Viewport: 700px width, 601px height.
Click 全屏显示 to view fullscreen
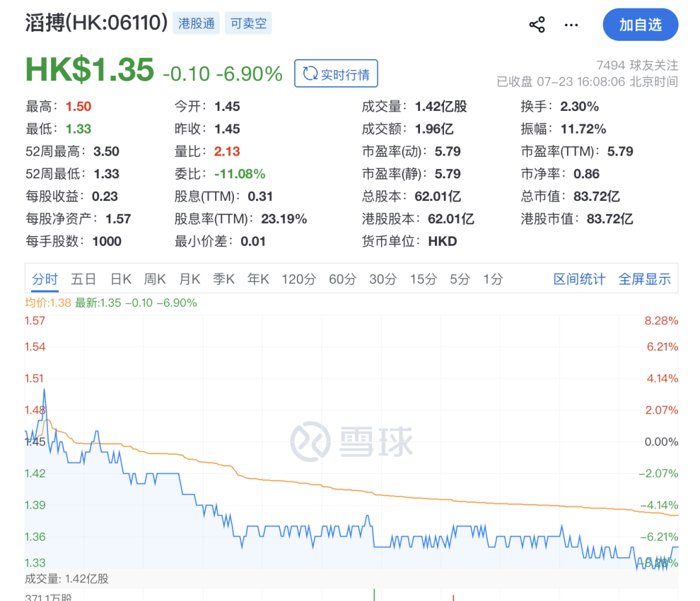(x=644, y=279)
